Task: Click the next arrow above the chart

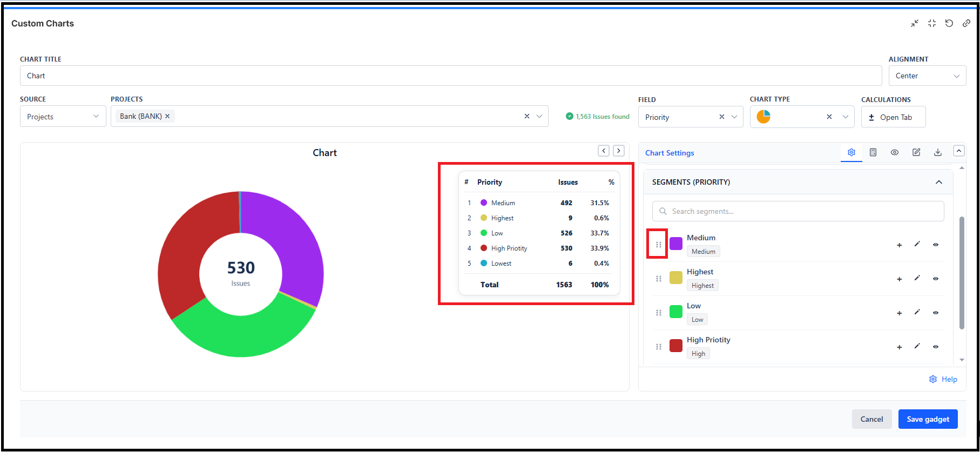Action: point(619,151)
